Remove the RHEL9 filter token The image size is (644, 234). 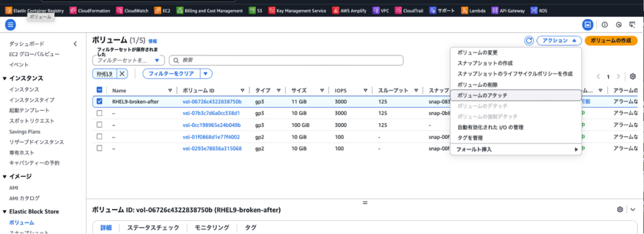click(123, 74)
